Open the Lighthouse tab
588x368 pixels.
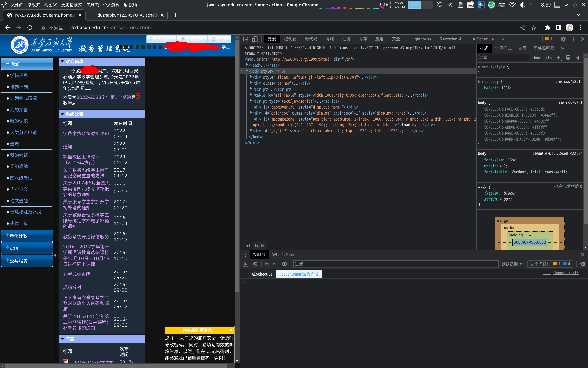coord(421,39)
